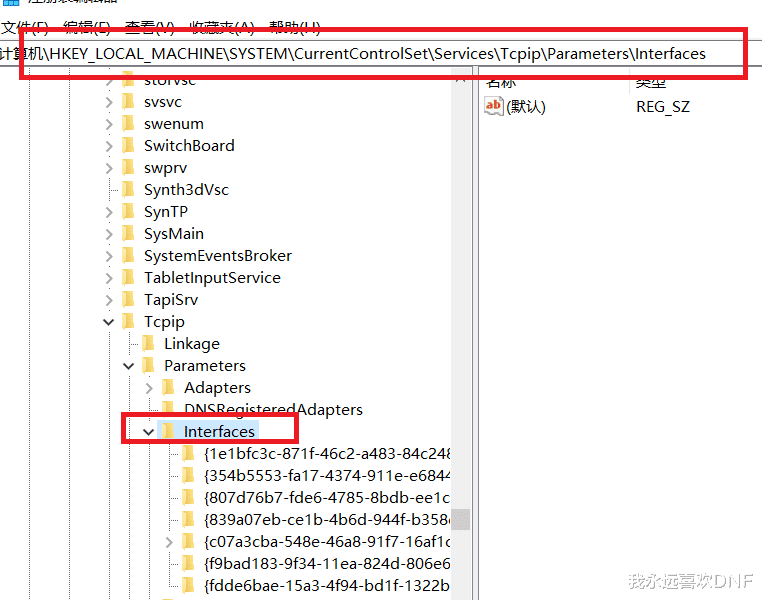
Task: Click the SysMain folder icon
Action: coord(129,234)
